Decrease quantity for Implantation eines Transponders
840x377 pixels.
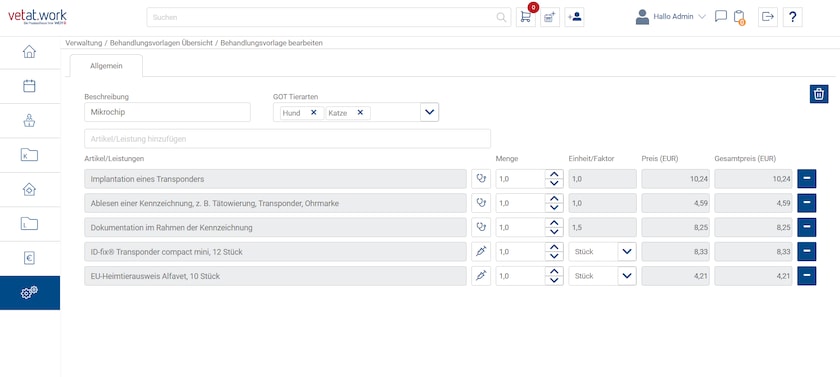pyautogui.click(x=554, y=184)
